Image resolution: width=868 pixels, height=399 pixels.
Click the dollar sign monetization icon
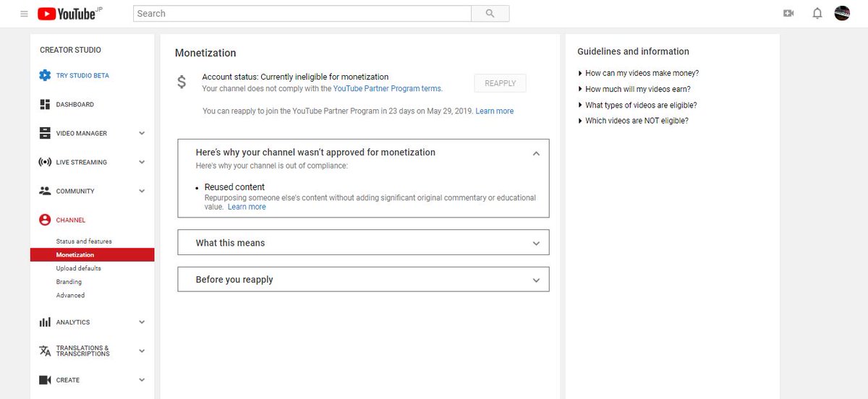tap(182, 82)
